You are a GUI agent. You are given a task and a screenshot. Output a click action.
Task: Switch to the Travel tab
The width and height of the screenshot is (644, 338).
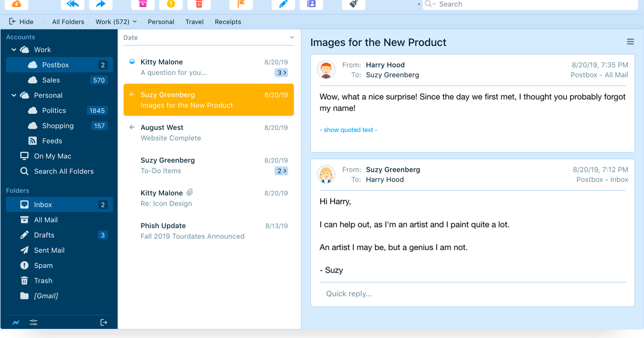tap(194, 22)
